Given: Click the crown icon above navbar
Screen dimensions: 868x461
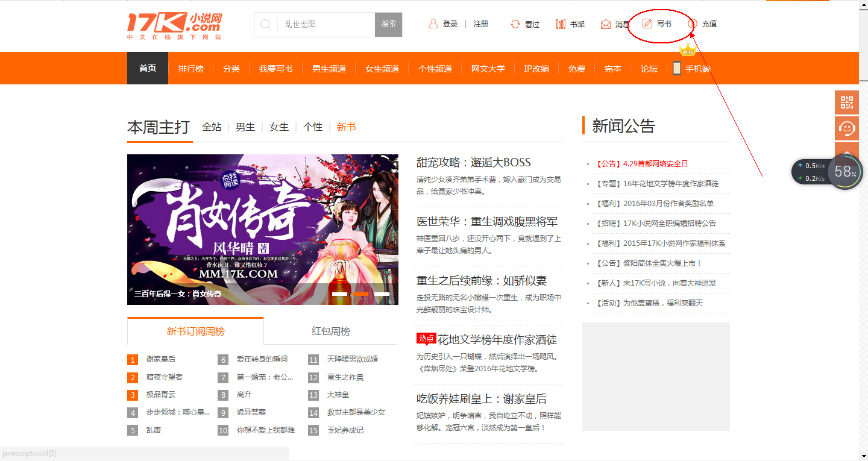Looking at the screenshot, I should [687, 50].
